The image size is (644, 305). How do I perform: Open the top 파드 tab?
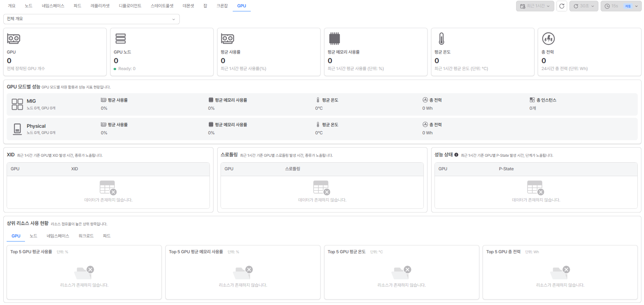pos(77,6)
